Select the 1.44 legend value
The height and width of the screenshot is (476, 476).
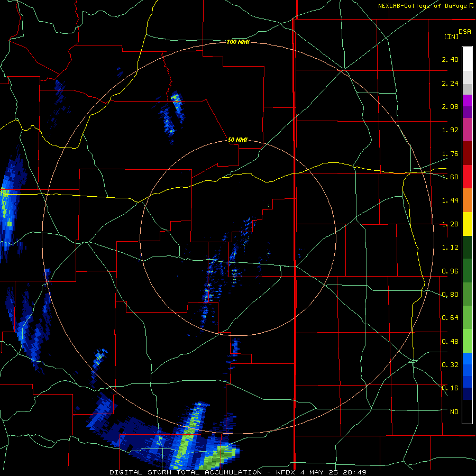(x=450, y=200)
